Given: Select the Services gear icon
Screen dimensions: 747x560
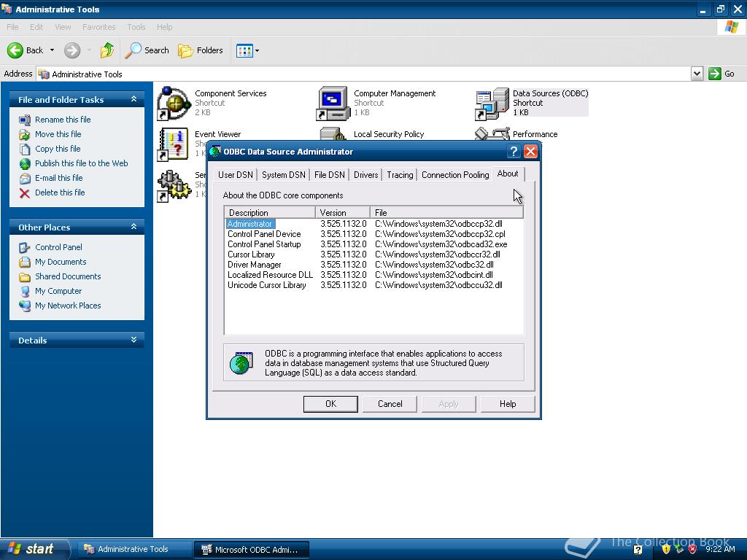Looking at the screenshot, I should [x=174, y=186].
